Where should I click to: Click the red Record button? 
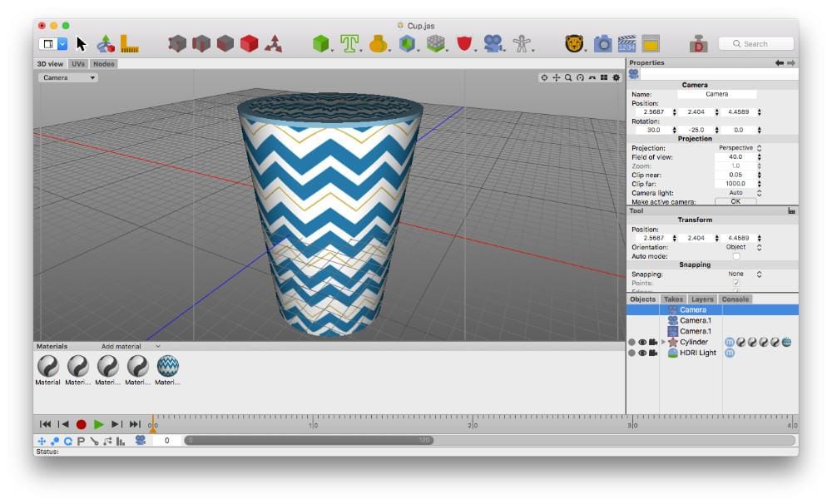pos(82,424)
